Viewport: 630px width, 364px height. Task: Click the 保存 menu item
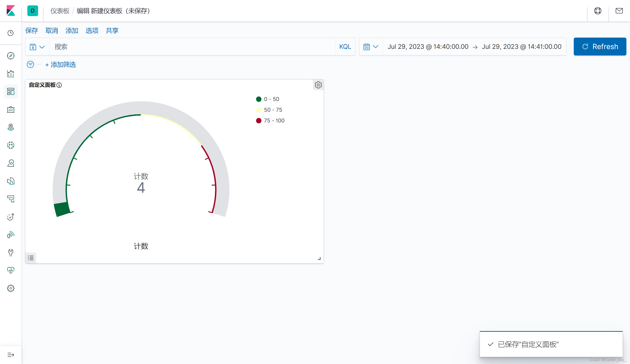pyautogui.click(x=31, y=31)
